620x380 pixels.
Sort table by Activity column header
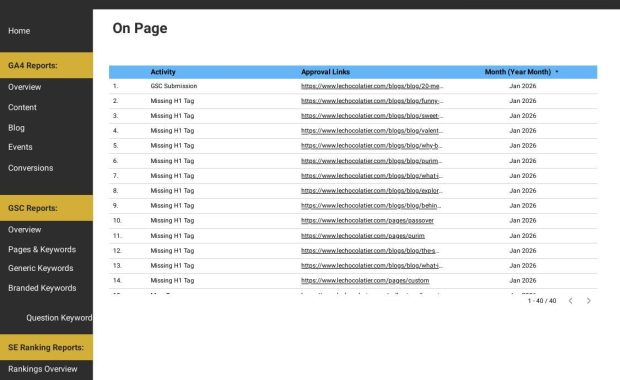(163, 72)
